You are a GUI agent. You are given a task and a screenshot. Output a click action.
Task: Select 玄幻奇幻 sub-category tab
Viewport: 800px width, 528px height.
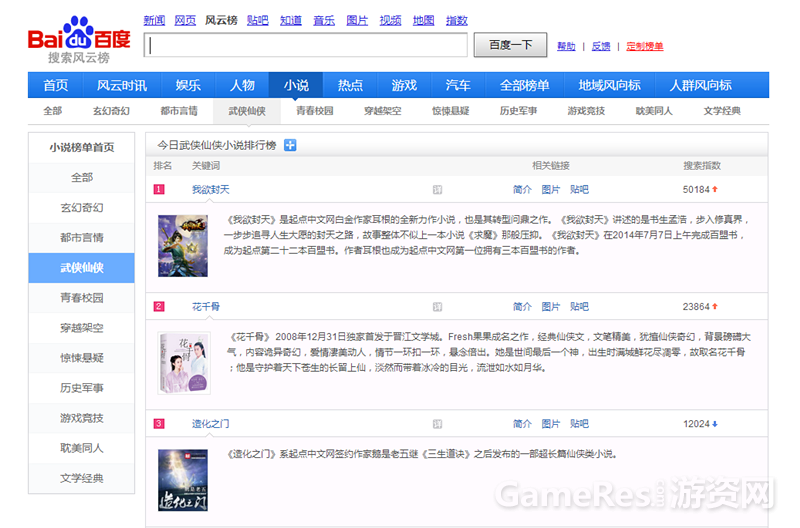tap(111, 111)
